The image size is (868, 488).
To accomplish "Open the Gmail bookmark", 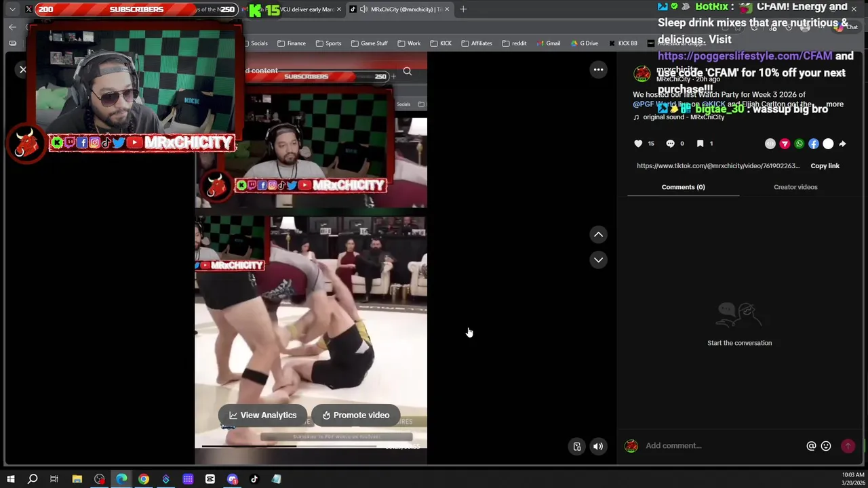I will [548, 43].
